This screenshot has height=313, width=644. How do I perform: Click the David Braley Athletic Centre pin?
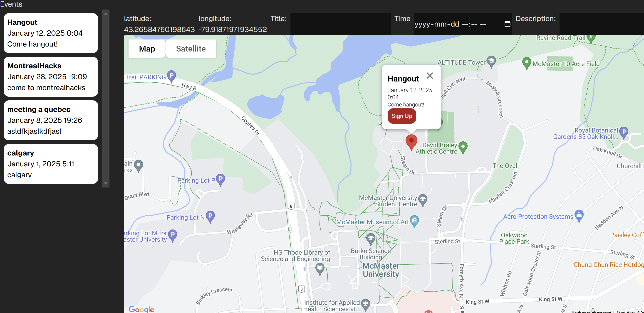[463, 147]
